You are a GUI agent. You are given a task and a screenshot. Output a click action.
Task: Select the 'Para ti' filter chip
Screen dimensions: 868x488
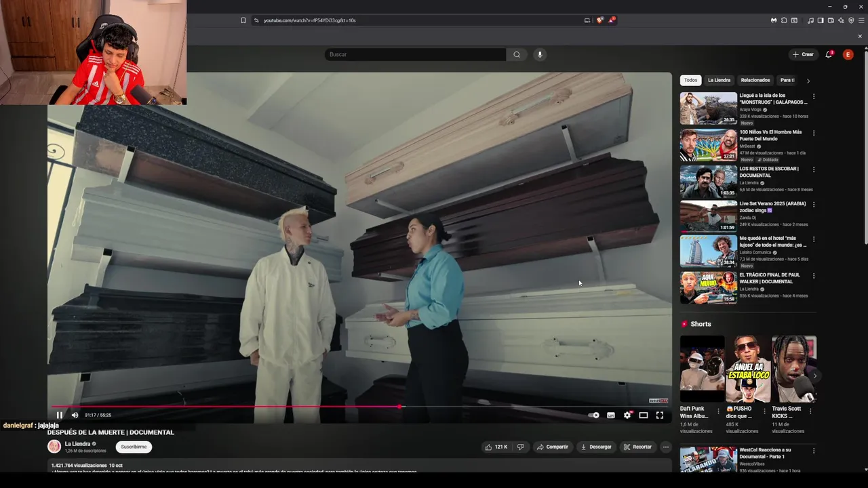pos(787,80)
